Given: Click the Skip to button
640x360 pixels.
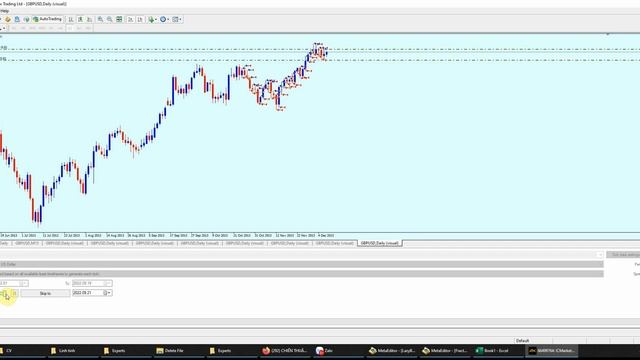Looking at the screenshot, I should (45, 293).
